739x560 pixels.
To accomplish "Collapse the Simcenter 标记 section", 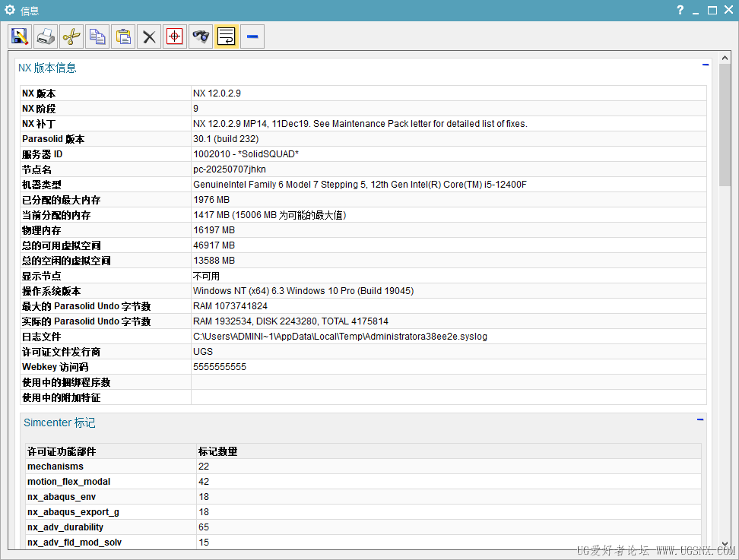I will (699, 419).
